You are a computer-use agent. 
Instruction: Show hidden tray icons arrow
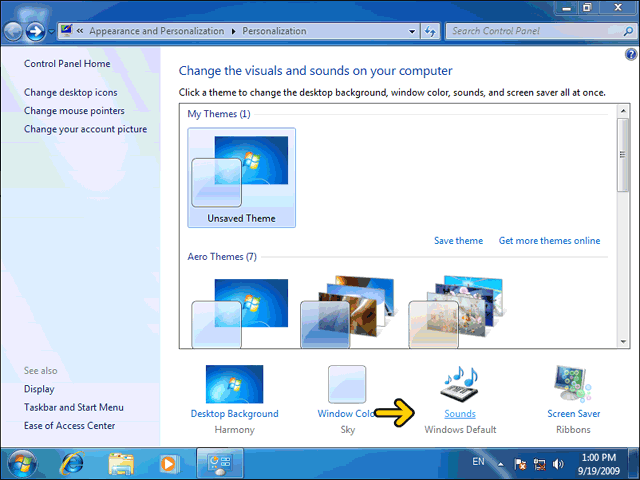[500, 464]
